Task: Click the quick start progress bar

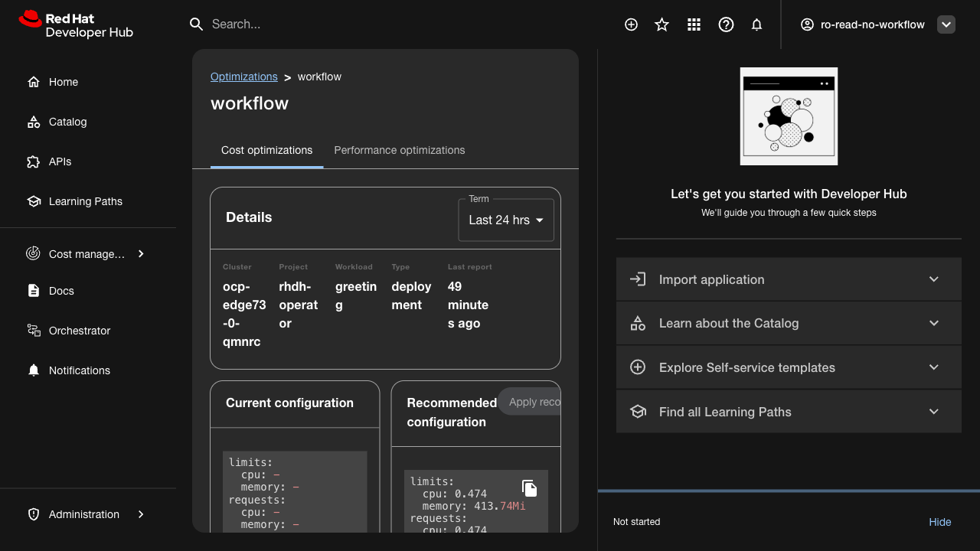Action: [789, 491]
